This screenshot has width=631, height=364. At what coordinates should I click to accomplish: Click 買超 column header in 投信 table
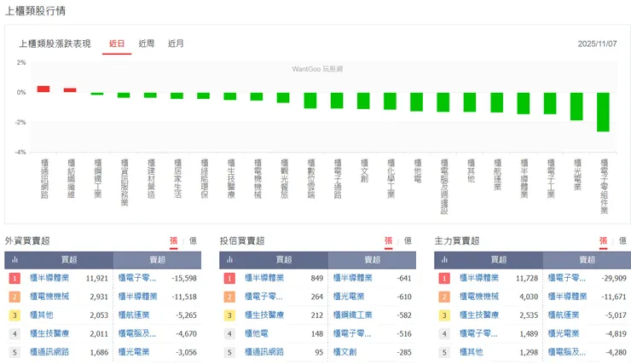click(284, 260)
